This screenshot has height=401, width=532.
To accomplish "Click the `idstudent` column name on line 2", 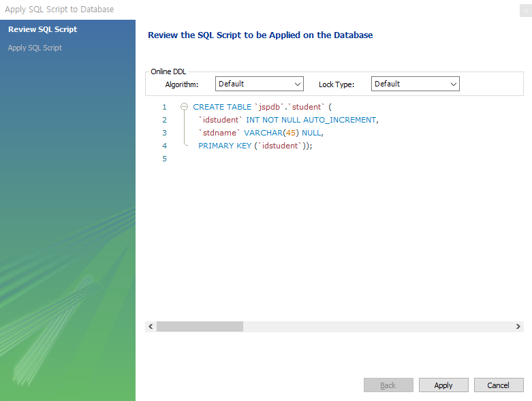I will [221, 120].
